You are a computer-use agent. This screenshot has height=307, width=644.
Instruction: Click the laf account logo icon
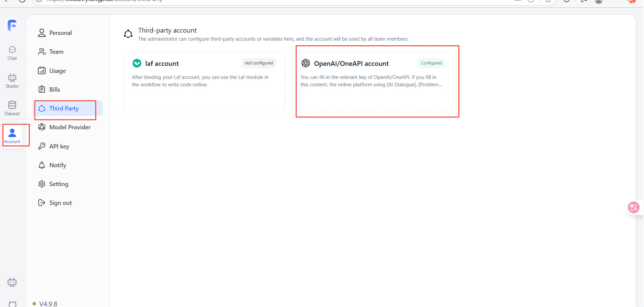coord(137,63)
